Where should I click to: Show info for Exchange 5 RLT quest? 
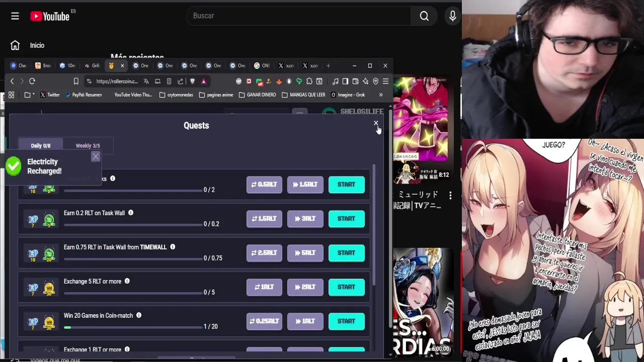(x=127, y=281)
